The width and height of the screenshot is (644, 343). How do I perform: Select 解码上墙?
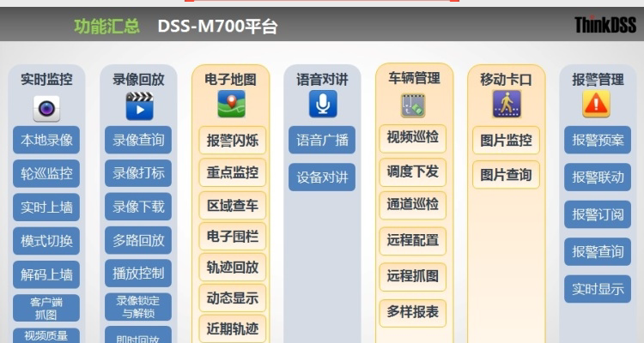(x=46, y=274)
